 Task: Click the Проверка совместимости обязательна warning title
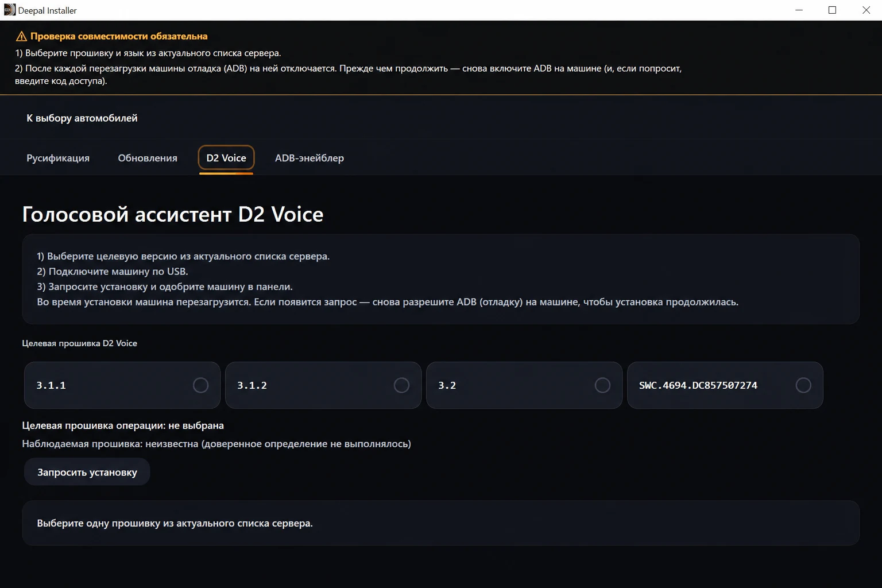(119, 36)
